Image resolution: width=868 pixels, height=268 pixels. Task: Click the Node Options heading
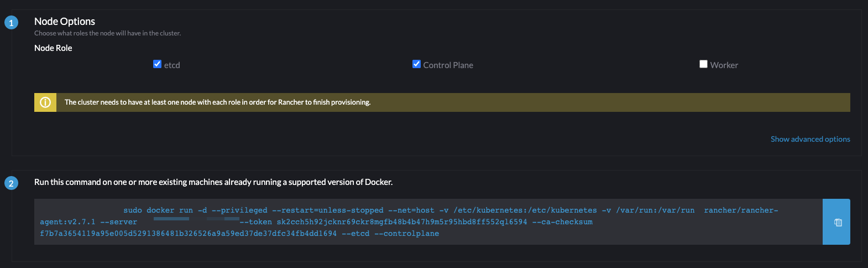(65, 22)
